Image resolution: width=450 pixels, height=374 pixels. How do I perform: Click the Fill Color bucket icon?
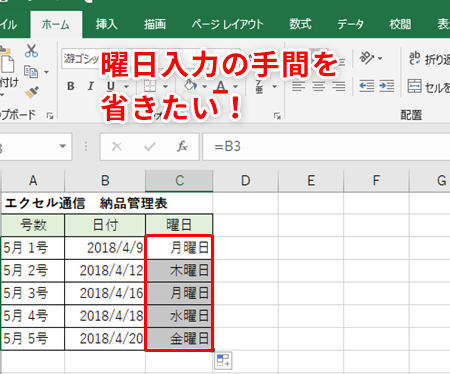pyautogui.click(x=190, y=86)
